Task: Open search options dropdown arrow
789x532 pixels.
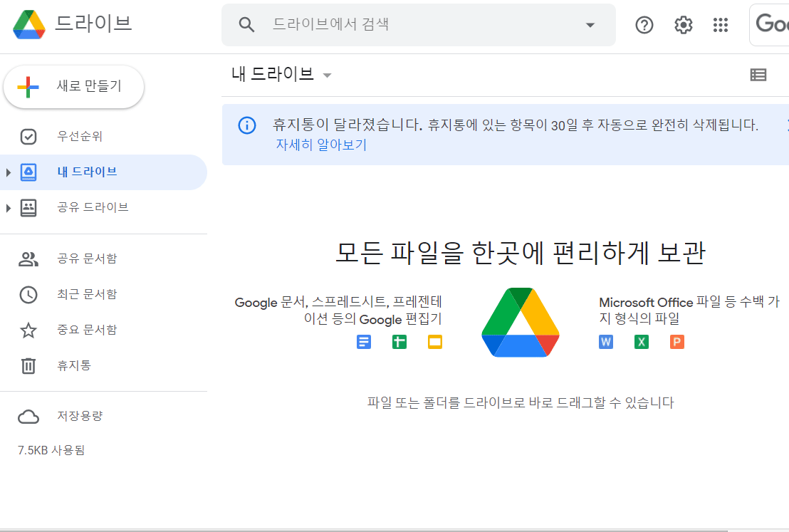Action: click(590, 25)
